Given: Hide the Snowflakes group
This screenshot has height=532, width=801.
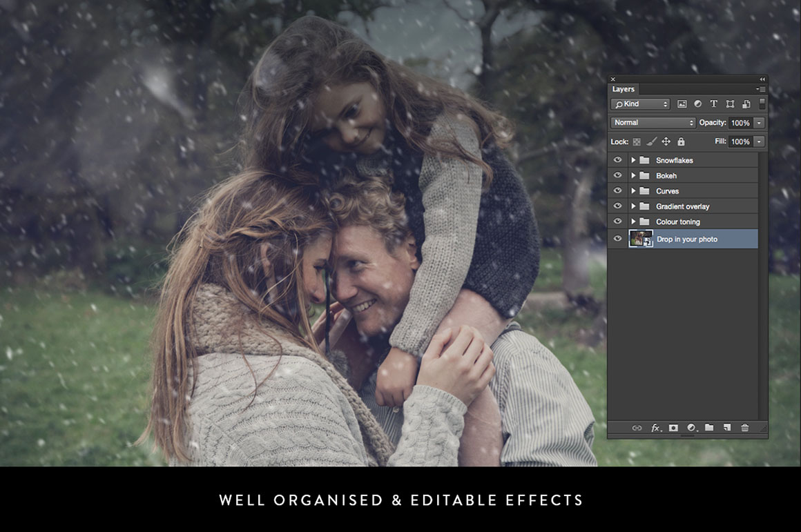Looking at the screenshot, I should (x=617, y=160).
